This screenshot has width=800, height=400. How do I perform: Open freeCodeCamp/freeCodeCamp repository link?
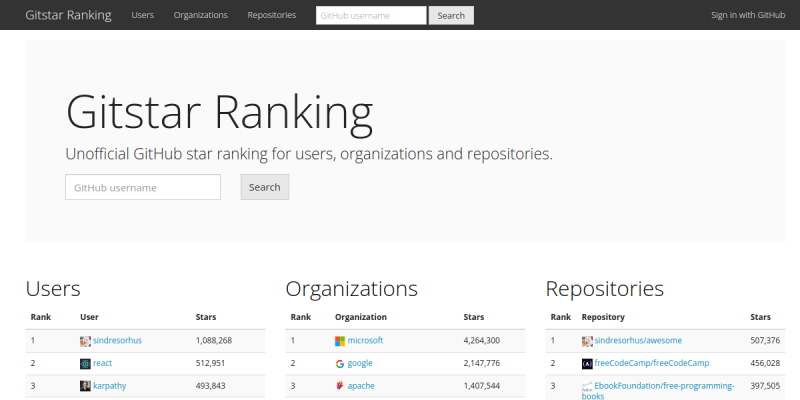click(x=652, y=363)
